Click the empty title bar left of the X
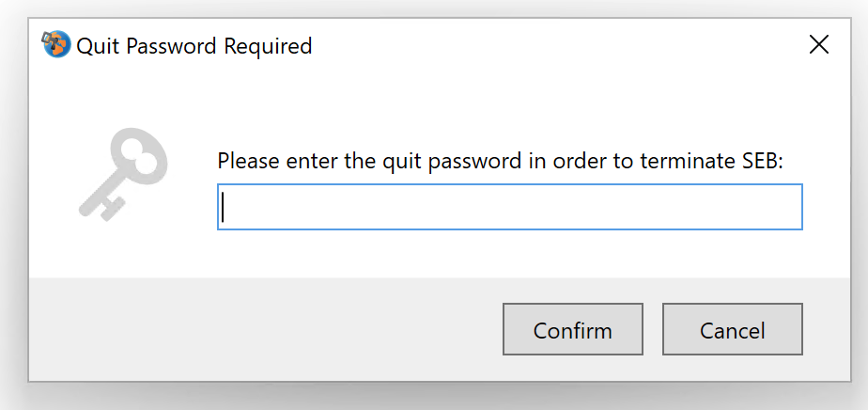 (553, 45)
